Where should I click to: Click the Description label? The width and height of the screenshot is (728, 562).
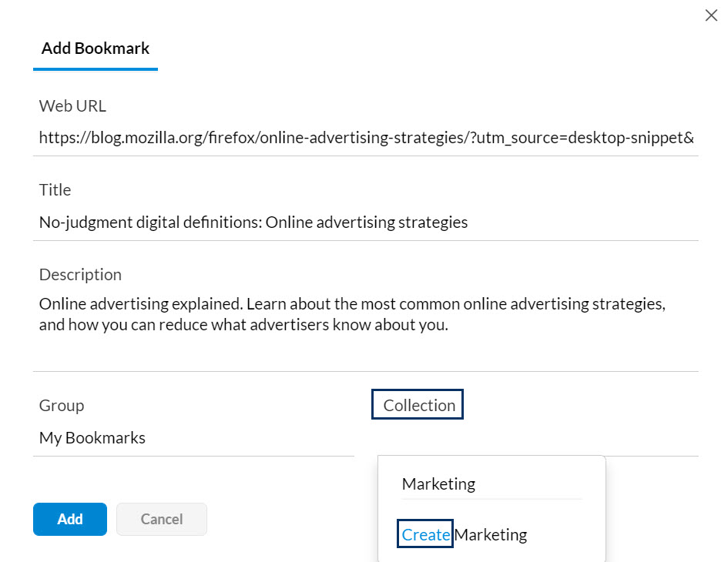coord(80,275)
